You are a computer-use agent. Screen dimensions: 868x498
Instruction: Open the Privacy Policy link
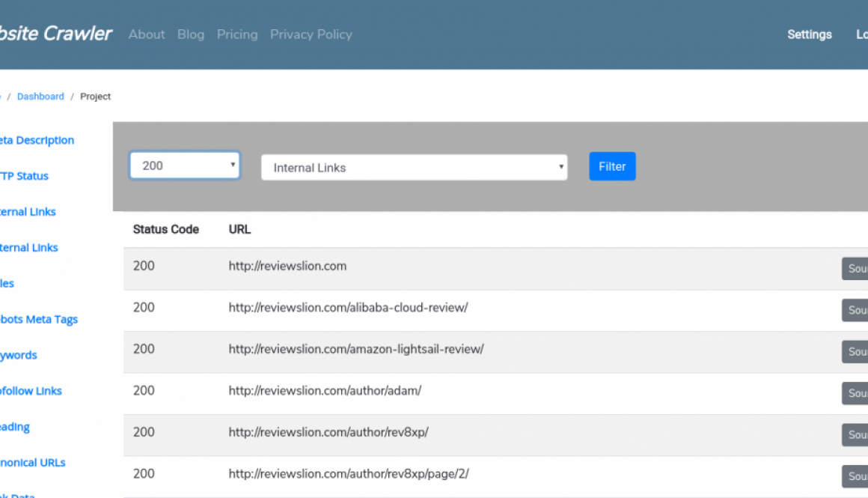pyautogui.click(x=311, y=34)
